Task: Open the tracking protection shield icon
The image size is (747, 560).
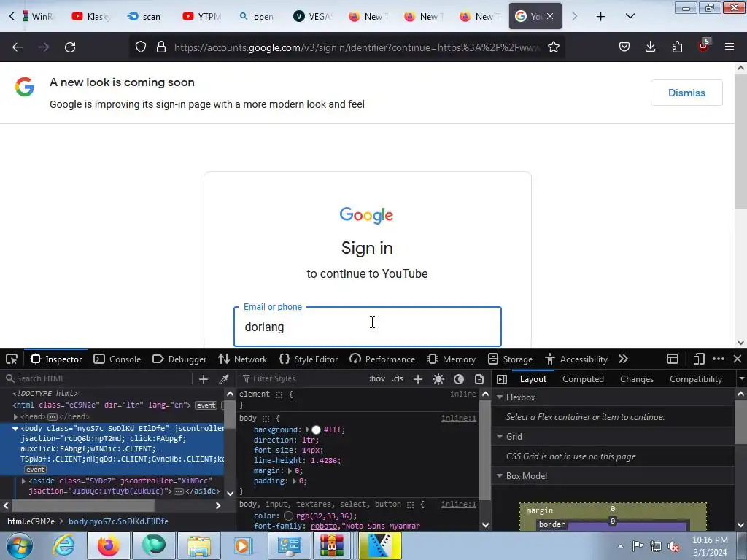Action: pyautogui.click(x=141, y=47)
